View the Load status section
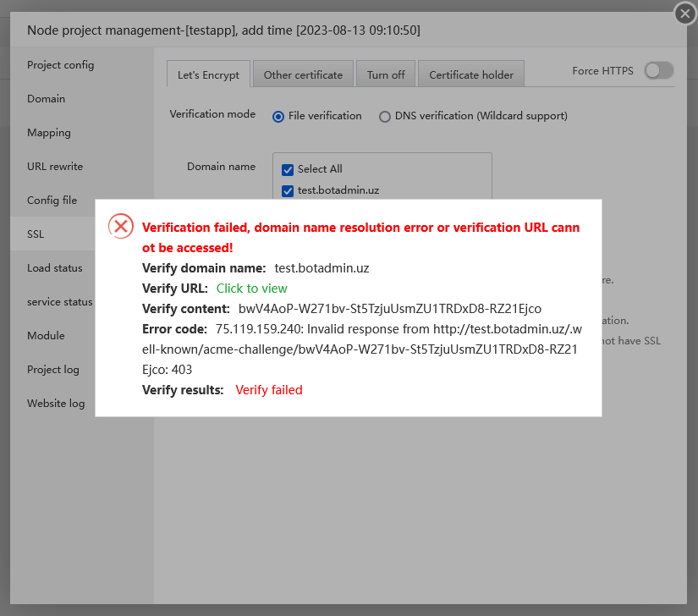The width and height of the screenshot is (698, 616). (55, 268)
